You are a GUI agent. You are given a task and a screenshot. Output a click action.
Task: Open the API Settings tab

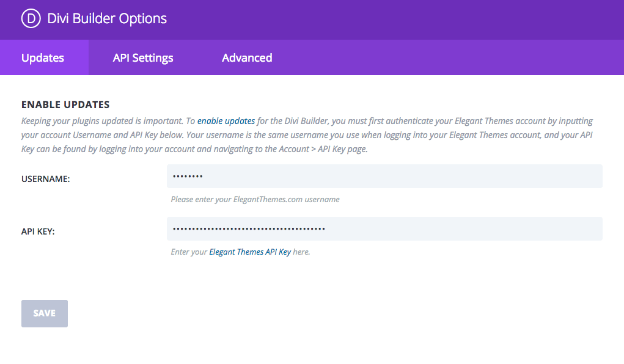(143, 57)
